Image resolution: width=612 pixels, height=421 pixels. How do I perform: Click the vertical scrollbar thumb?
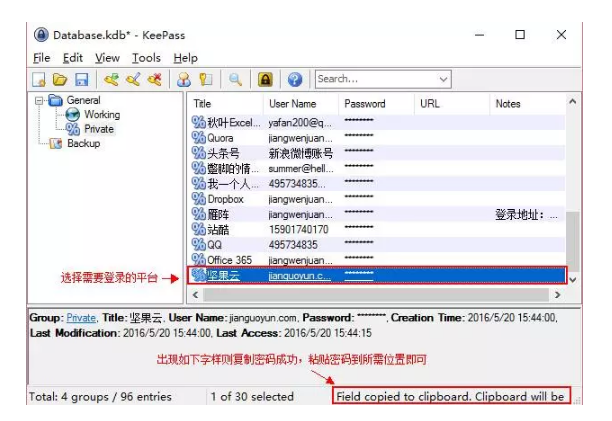(573, 242)
